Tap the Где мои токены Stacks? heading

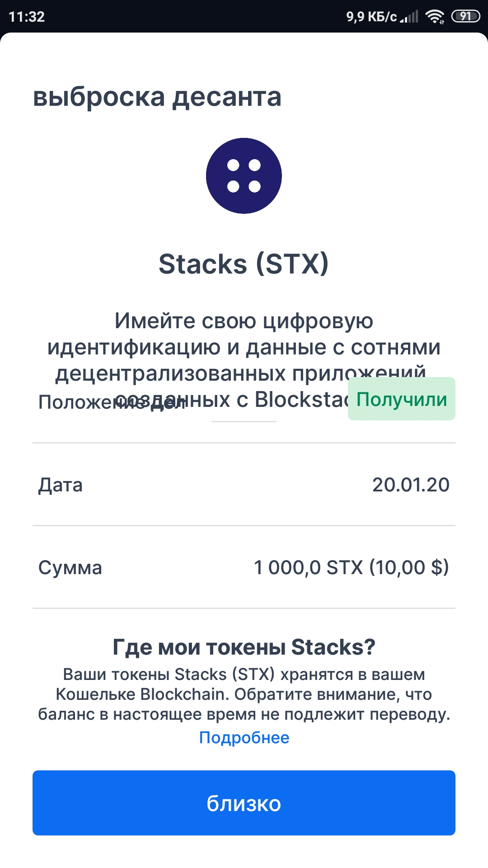244,647
